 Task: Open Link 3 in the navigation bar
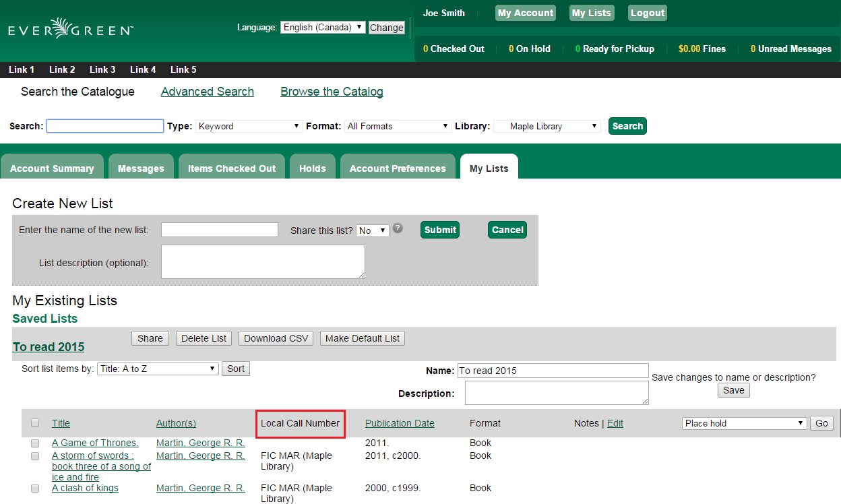coord(102,69)
